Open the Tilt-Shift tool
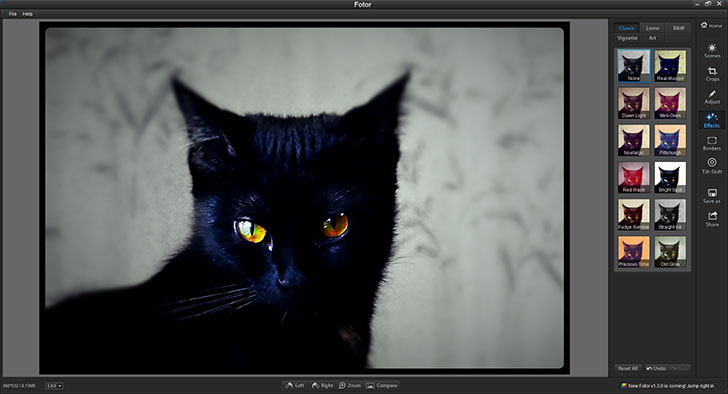The image size is (728, 394). point(712,166)
